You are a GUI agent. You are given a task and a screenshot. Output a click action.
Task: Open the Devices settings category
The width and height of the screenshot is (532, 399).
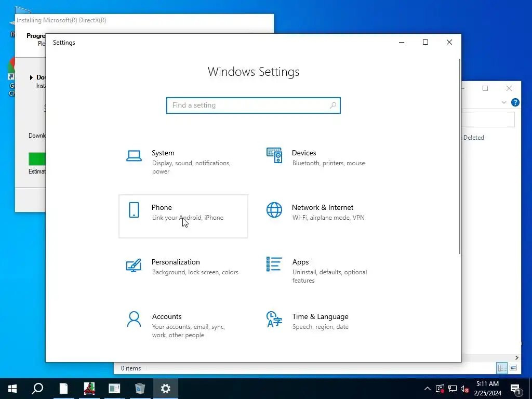click(x=323, y=162)
